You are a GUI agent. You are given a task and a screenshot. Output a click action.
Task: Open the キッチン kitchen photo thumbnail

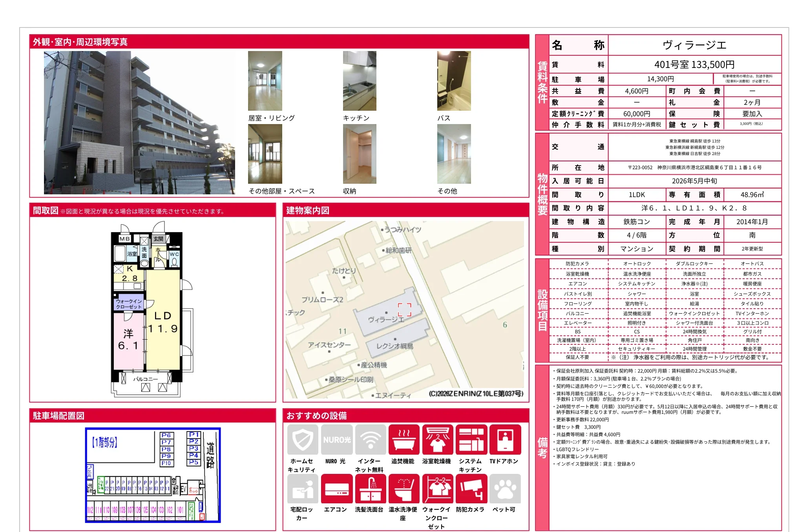pyautogui.click(x=359, y=80)
